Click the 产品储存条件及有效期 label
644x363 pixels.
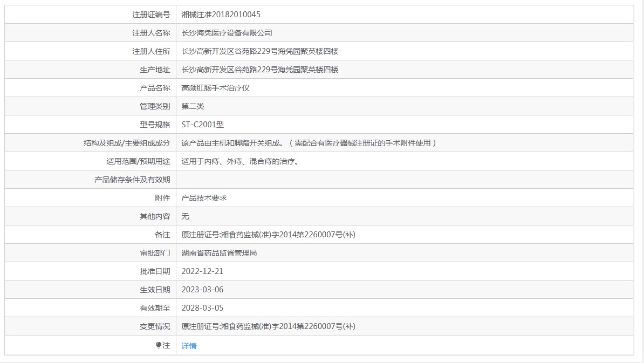click(132, 180)
